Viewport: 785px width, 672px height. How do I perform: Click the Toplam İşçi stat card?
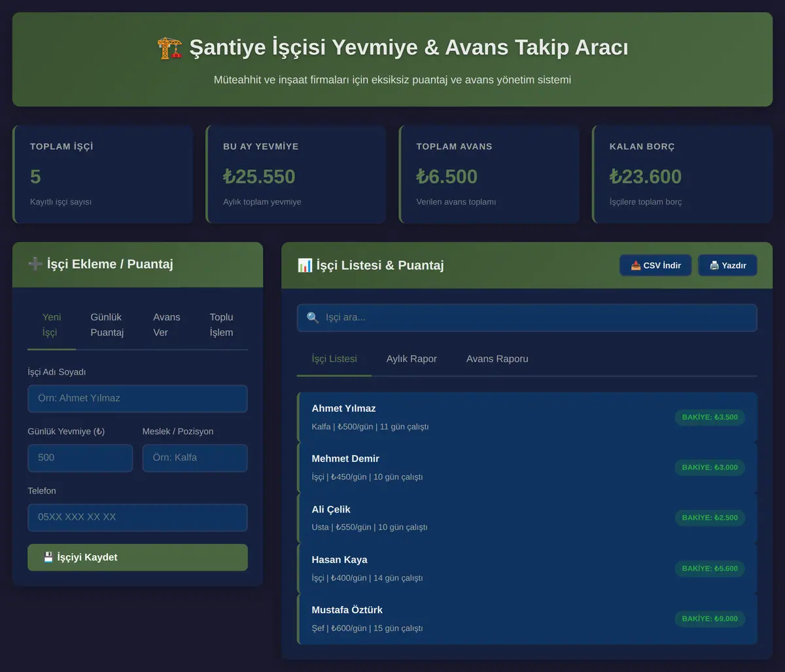tap(103, 174)
